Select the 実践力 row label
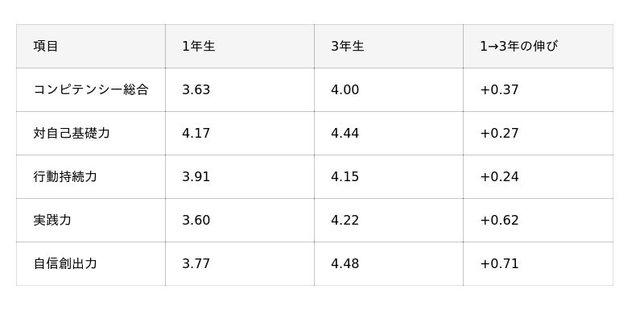Viewport: 644px width, 310px height. [x=91, y=220]
